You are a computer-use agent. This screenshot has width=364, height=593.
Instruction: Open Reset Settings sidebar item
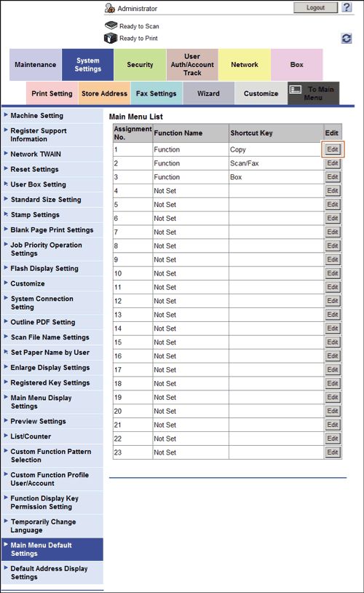pos(52,170)
